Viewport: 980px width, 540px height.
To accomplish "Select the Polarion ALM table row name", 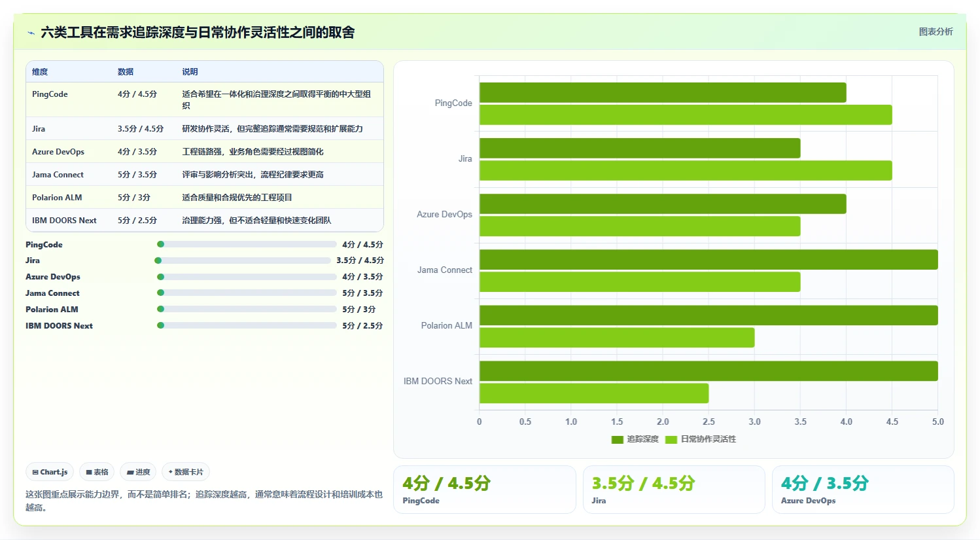I will 57,198.
